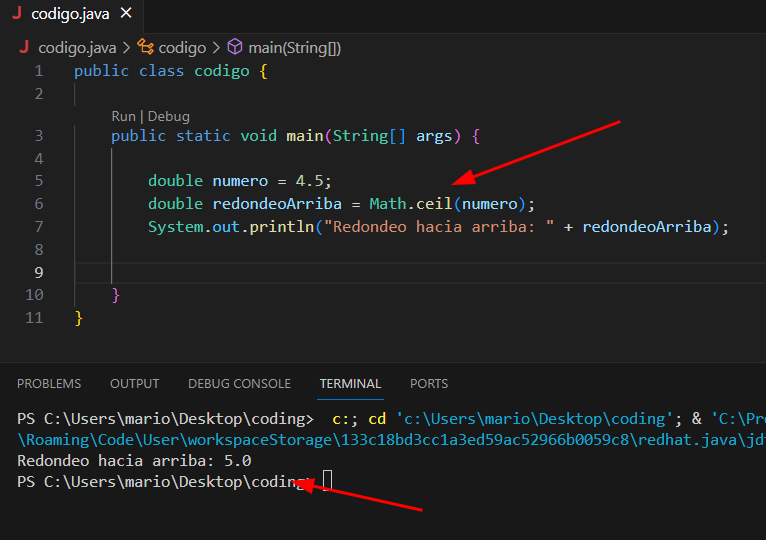
Task: Click the Debug code lens link
Action: [169, 116]
